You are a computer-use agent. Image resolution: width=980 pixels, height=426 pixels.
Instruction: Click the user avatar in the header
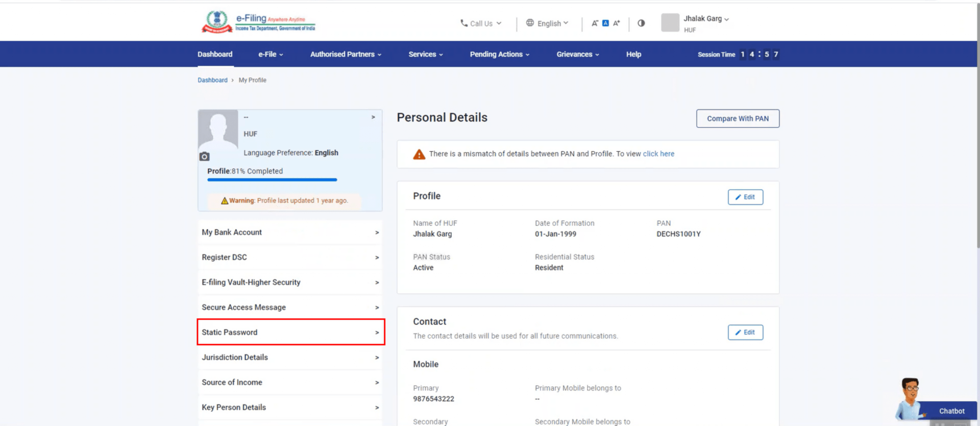670,22
